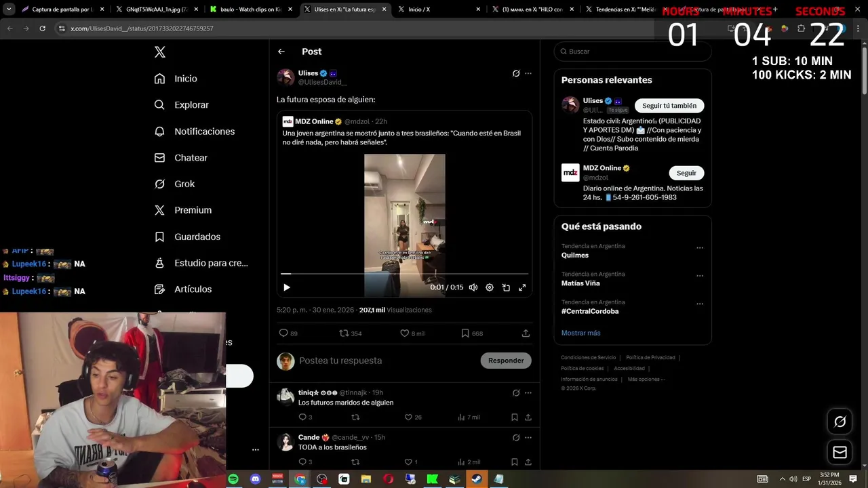Viewport: 868px width, 488px height.
Task: Switch to the baulo - Watch clips tab
Action: (250, 9)
